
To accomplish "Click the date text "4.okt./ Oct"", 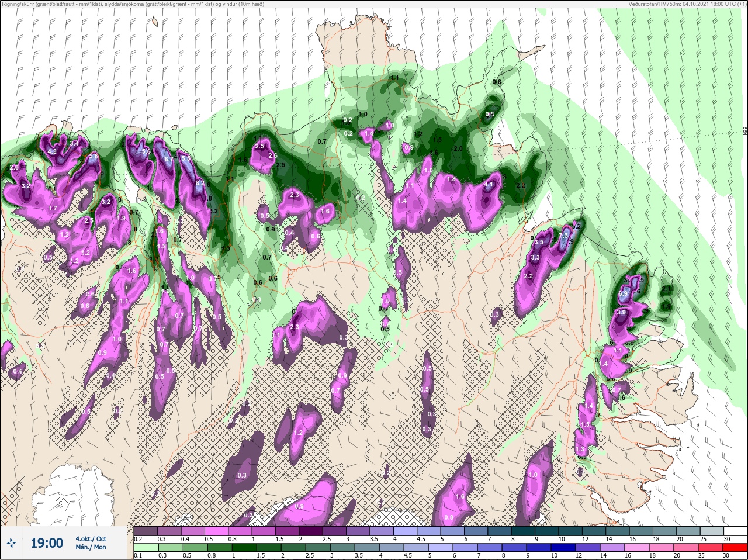I will point(91,539).
